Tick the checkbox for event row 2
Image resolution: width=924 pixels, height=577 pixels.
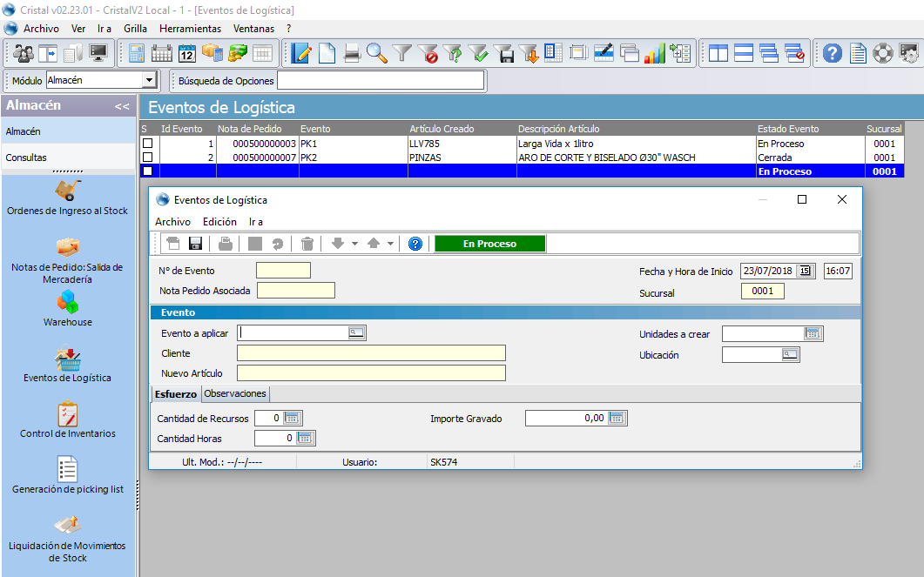147,158
